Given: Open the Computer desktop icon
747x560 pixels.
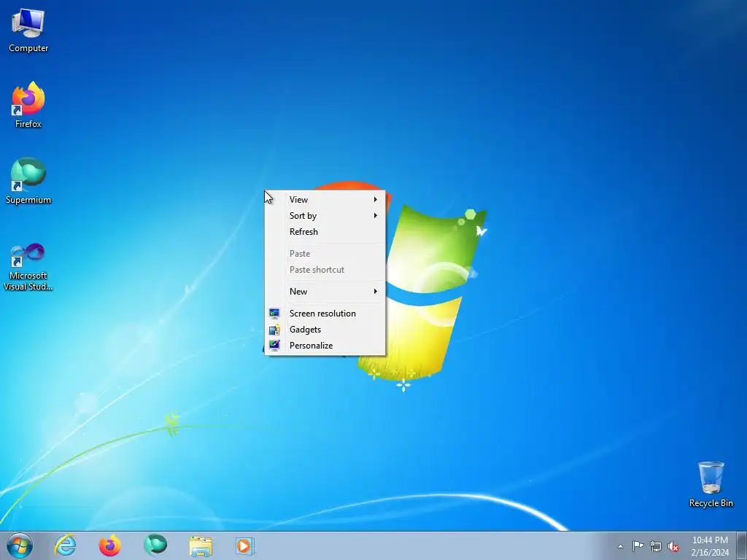Looking at the screenshot, I should tap(28, 30).
